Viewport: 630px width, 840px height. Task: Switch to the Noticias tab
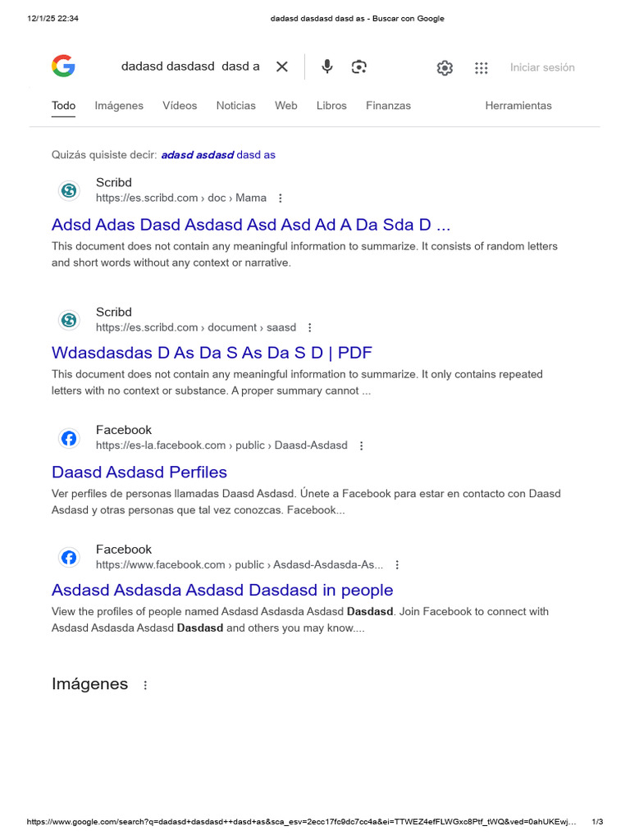(235, 106)
